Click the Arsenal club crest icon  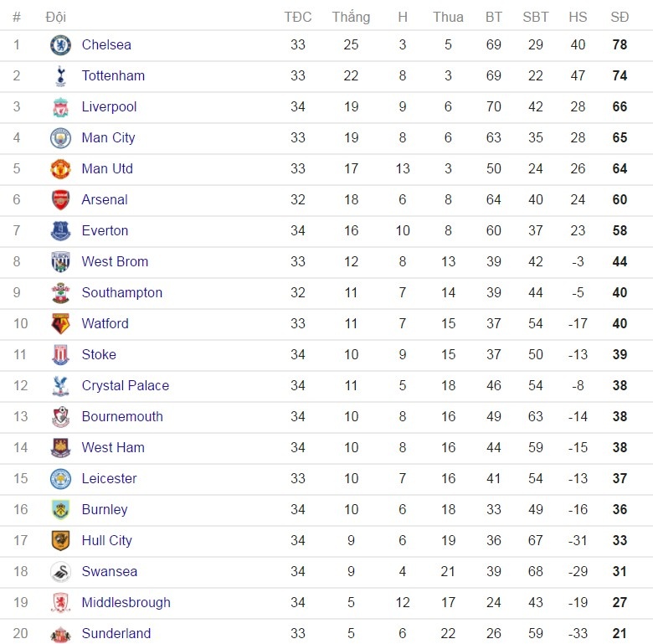point(60,200)
